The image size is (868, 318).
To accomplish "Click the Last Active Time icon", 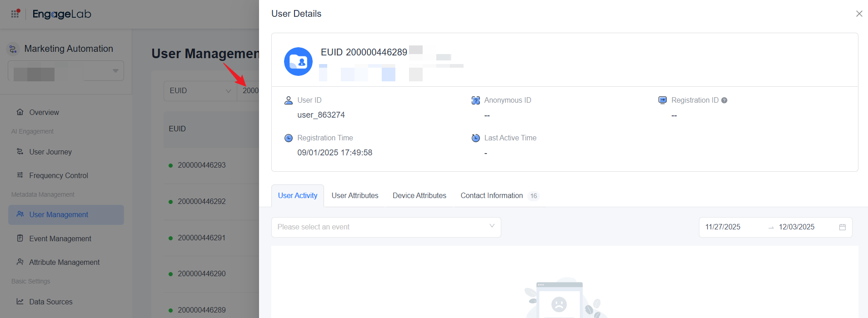I will pos(475,138).
